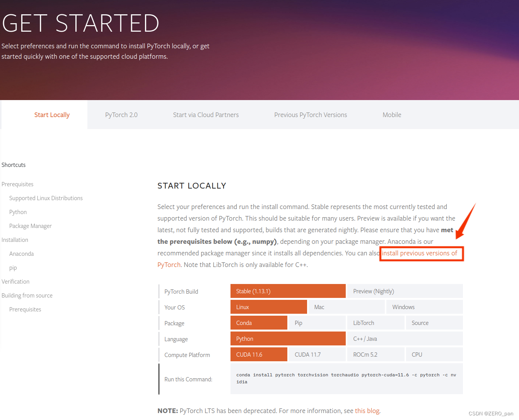
Task: Select Windows as your OS
Action: (x=425, y=307)
